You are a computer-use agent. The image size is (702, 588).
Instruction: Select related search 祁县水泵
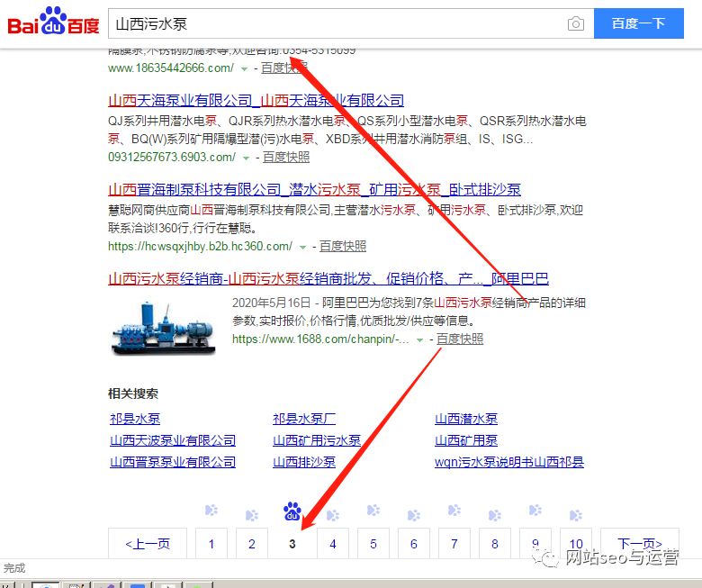[135, 419]
